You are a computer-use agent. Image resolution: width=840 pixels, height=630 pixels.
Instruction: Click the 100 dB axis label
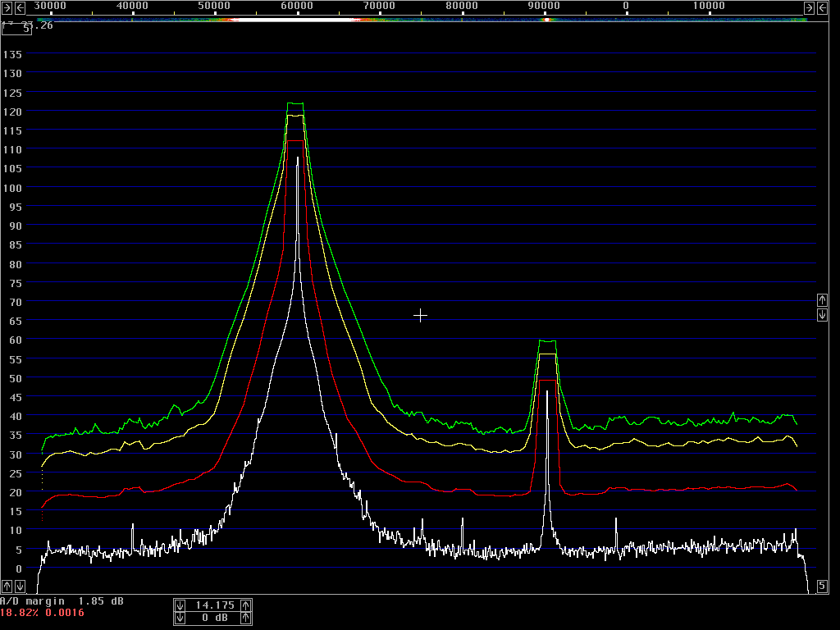coord(12,188)
